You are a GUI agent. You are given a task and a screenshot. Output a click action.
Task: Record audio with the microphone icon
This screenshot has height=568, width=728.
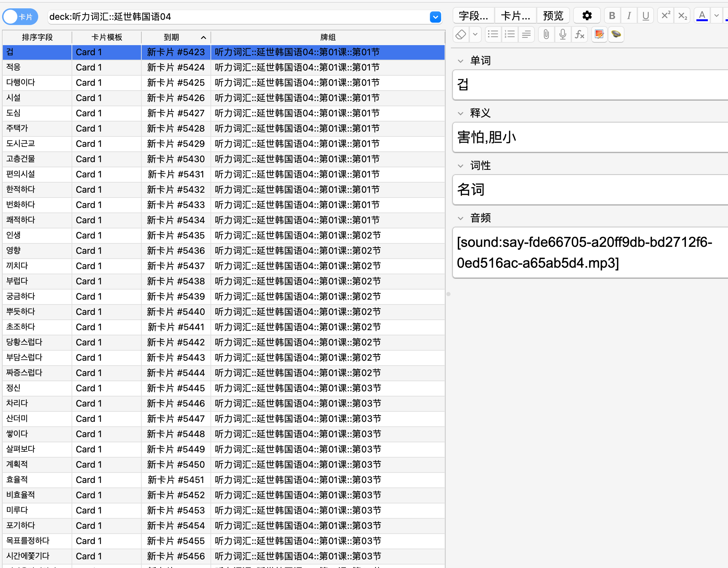pos(563,34)
